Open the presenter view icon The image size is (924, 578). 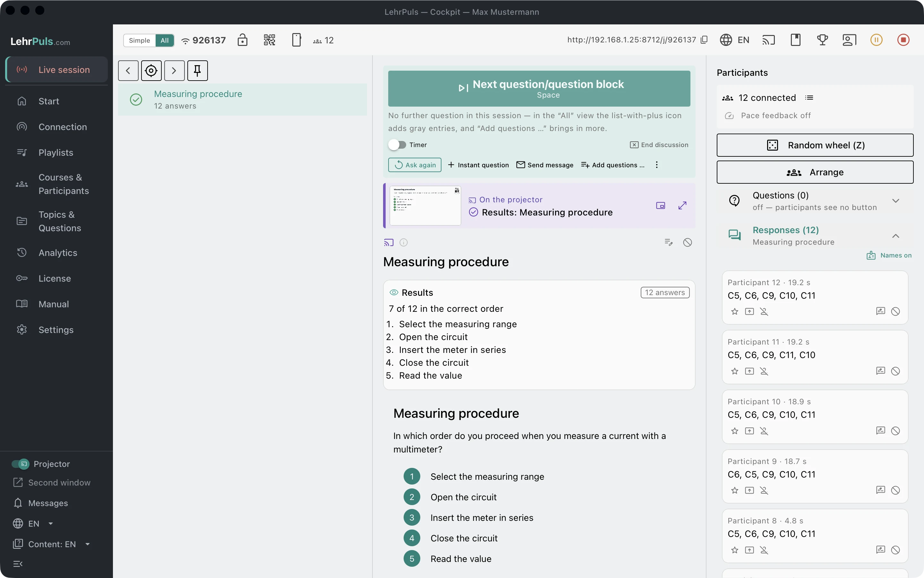tap(849, 40)
